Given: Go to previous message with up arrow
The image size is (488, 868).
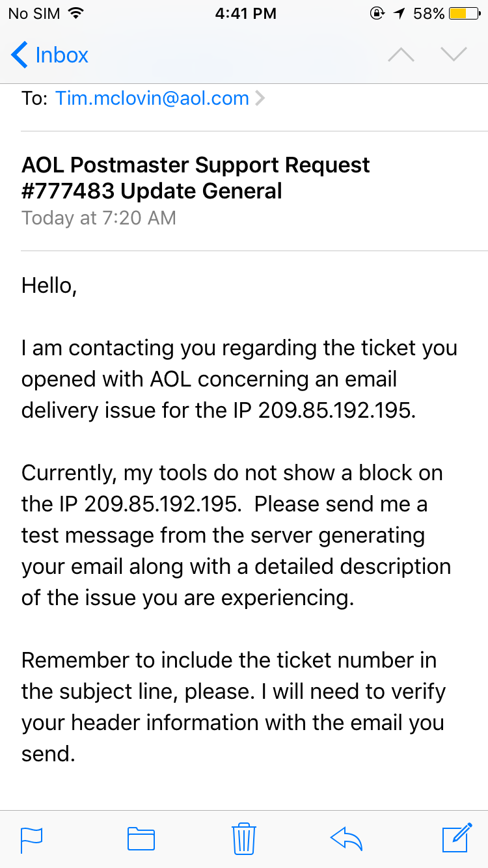Looking at the screenshot, I should coord(401,55).
